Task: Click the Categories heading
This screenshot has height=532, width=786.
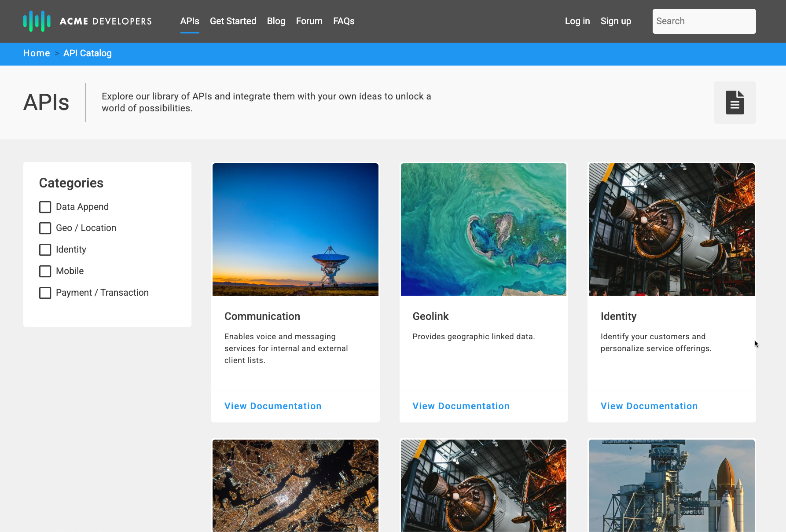Action: [x=71, y=183]
